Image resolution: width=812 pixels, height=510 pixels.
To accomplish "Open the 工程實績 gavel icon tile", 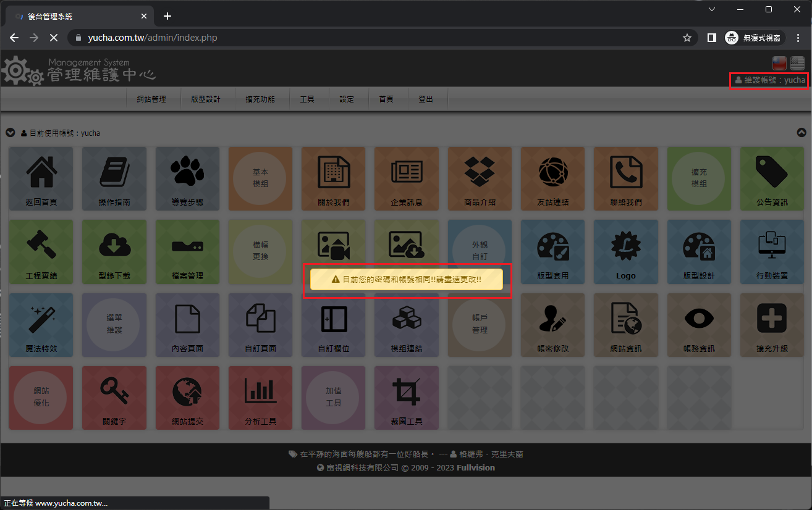I will coord(41,252).
